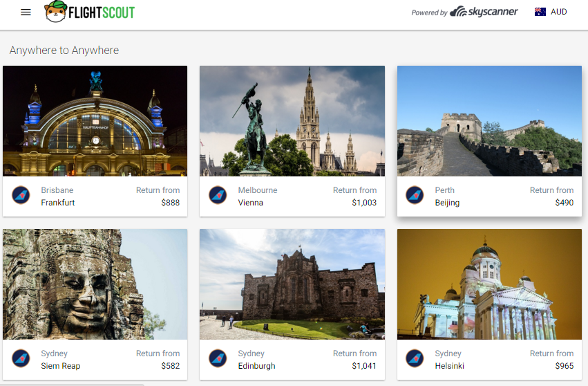Click the Vienna destination name
The image size is (588, 386).
point(251,203)
